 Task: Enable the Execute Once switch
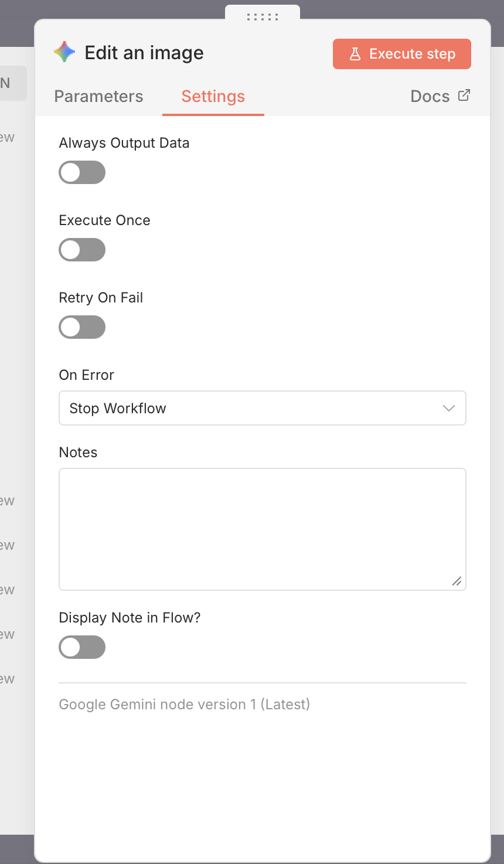coord(82,250)
